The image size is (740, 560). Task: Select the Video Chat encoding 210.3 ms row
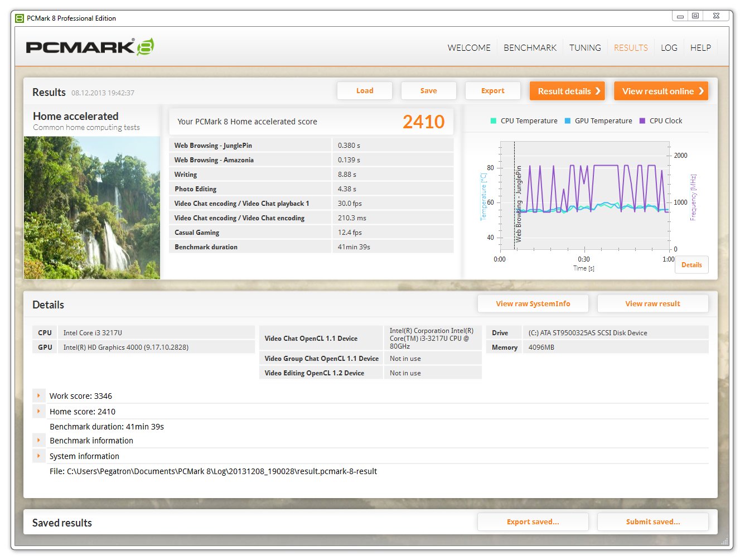click(311, 218)
